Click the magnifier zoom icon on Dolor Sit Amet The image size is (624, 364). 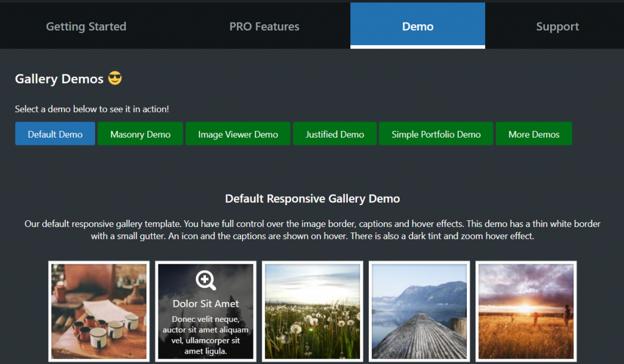(205, 279)
